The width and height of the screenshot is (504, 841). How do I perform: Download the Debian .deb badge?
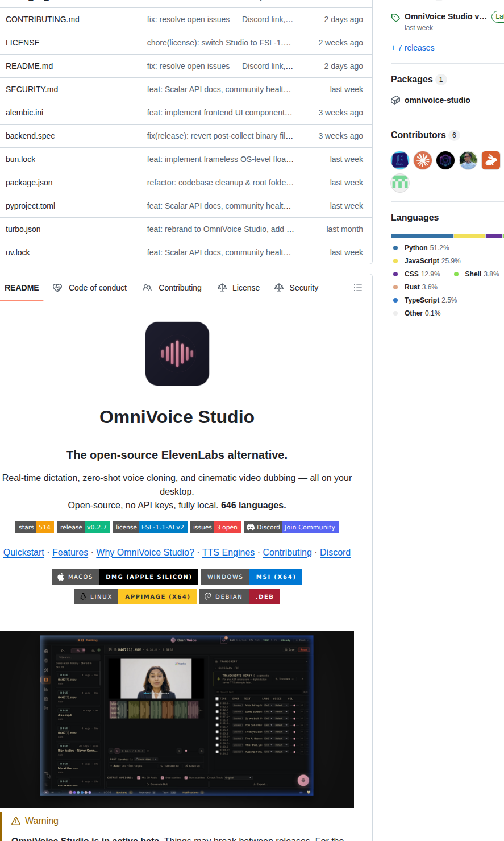(x=239, y=596)
